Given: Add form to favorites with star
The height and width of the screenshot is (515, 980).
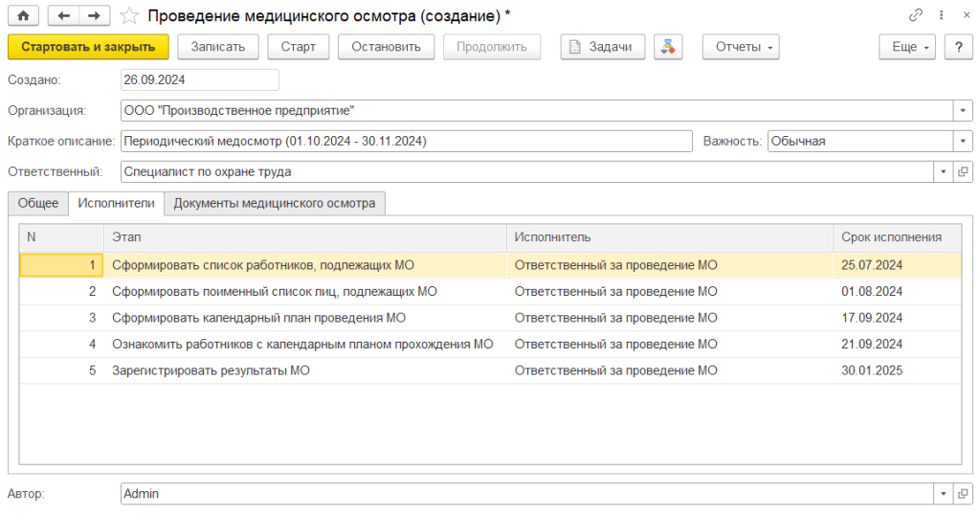Looking at the screenshot, I should coord(129,15).
